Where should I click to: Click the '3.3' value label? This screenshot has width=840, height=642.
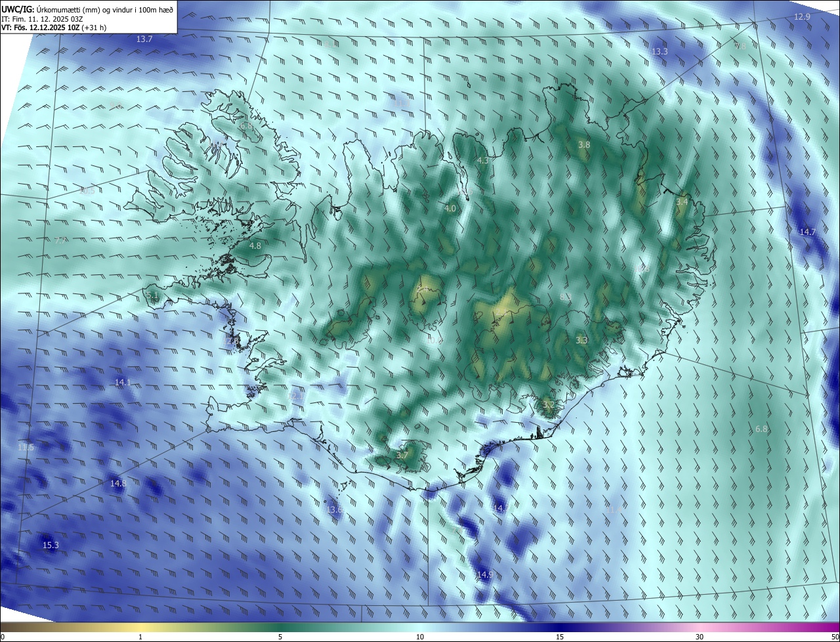[x=581, y=341]
